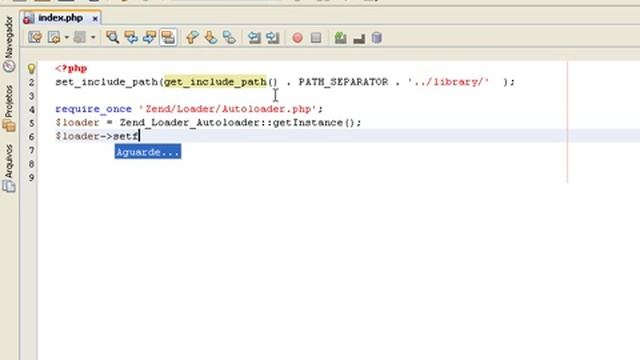Close the index.php tab
The height and width of the screenshot is (360, 640).
coord(95,18)
